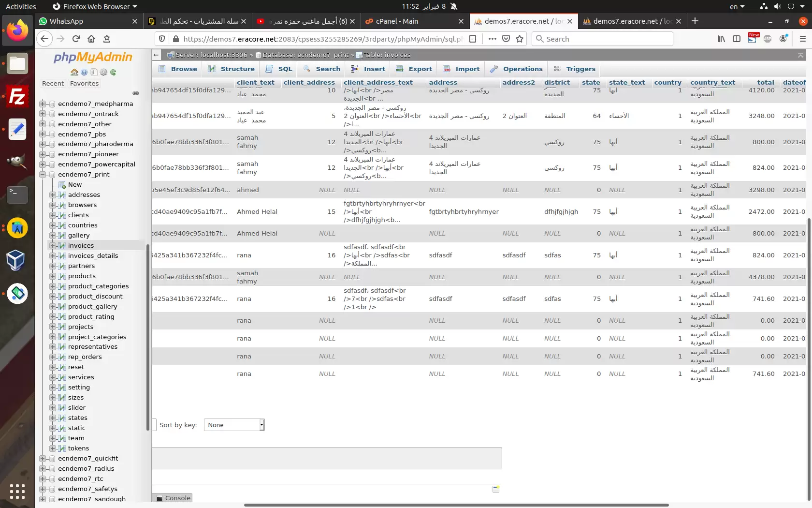
Task: Click the Firefox Search input field
Action: (x=606, y=39)
